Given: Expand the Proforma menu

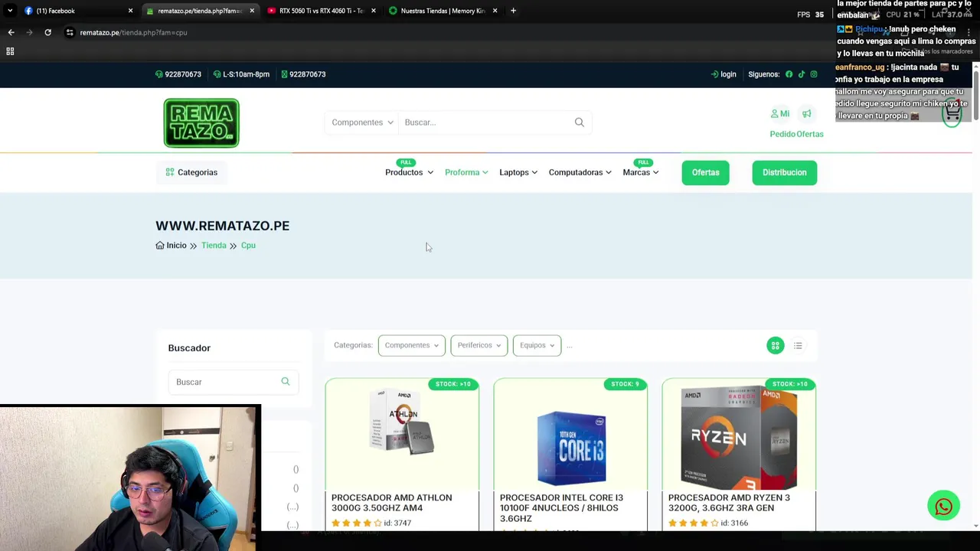Looking at the screenshot, I should pyautogui.click(x=466, y=172).
